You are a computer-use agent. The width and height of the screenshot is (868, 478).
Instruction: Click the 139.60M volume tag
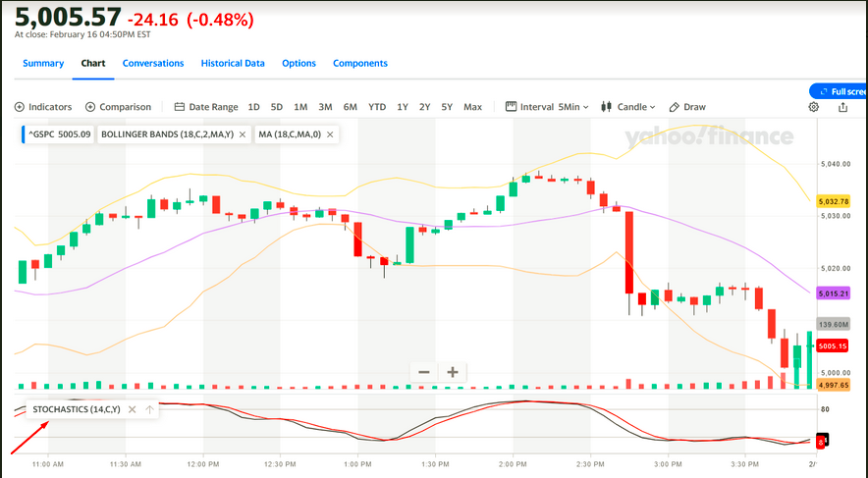click(834, 324)
